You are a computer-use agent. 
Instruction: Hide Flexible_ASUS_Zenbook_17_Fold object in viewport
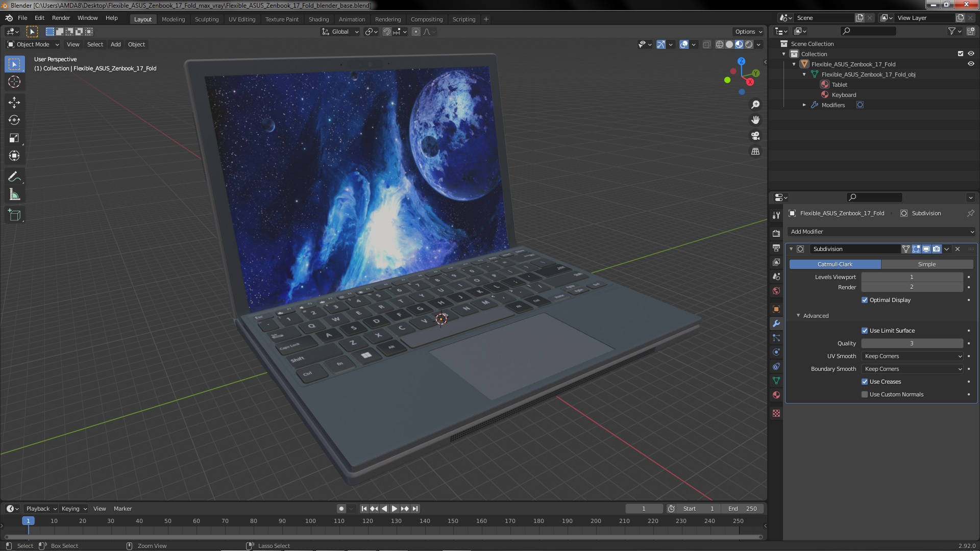pyautogui.click(x=971, y=64)
